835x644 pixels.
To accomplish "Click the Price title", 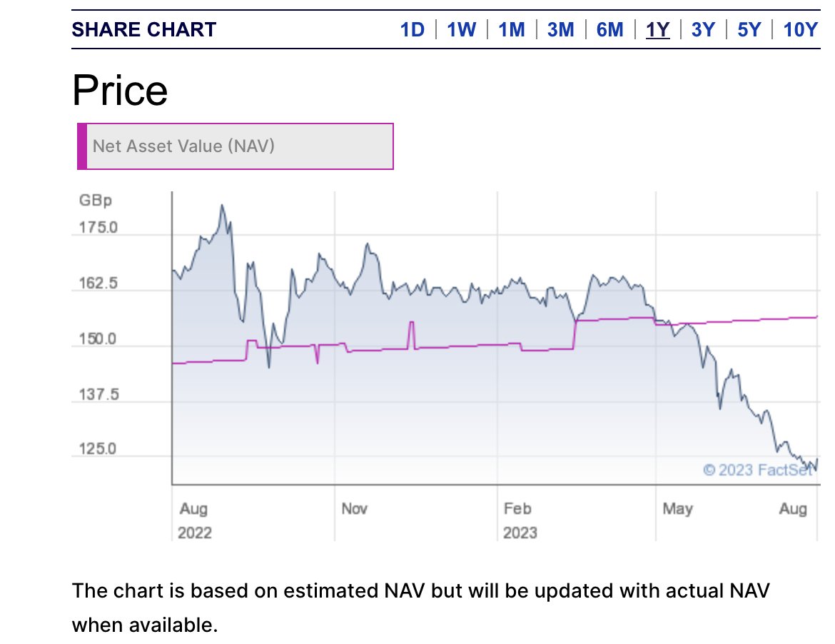I will tap(120, 90).
